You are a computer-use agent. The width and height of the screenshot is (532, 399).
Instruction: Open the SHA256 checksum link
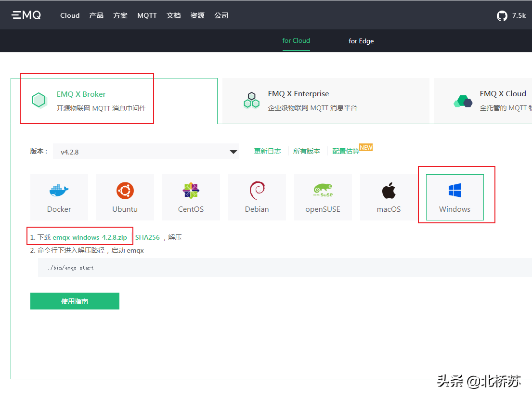coord(147,237)
